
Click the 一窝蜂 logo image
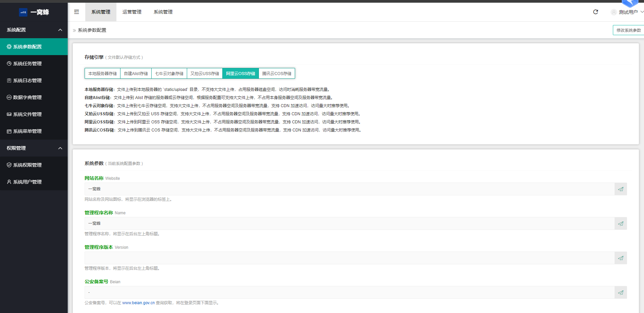point(23,12)
